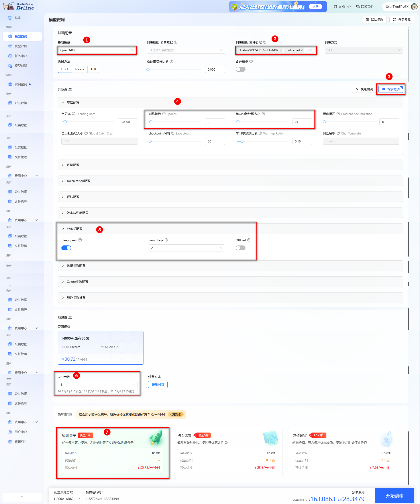Expand the 进阶配置 section
The image size is (420, 504).
230,165
